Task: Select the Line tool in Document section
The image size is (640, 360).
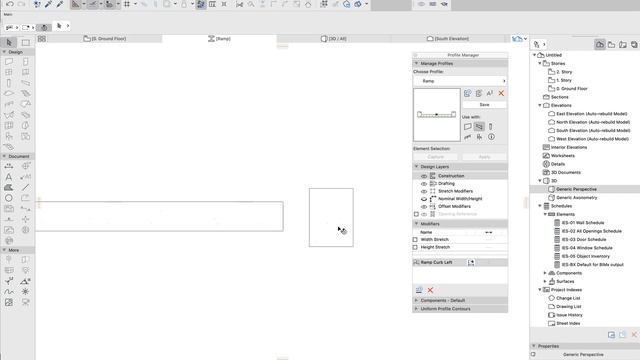Action: point(25,187)
